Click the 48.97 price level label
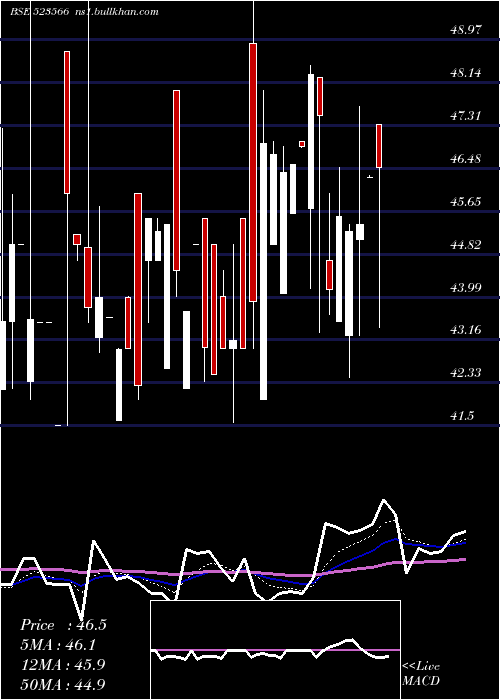This screenshot has width=500, height=700. click(467, 30)
